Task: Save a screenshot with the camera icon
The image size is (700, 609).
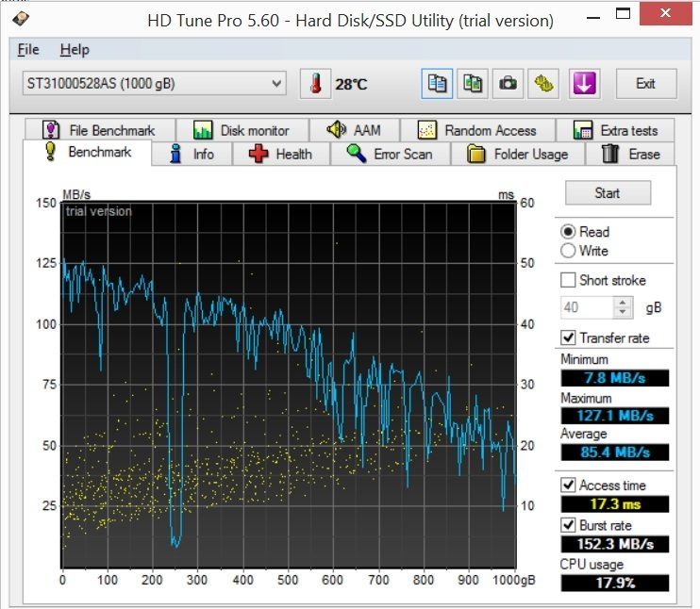Action: click(508, 83)
